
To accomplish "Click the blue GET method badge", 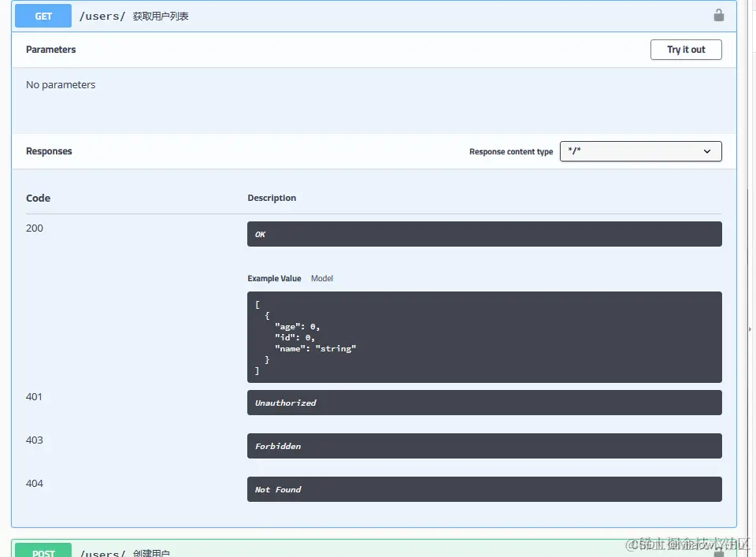I will pyautogui.click(x=43, y=16).
